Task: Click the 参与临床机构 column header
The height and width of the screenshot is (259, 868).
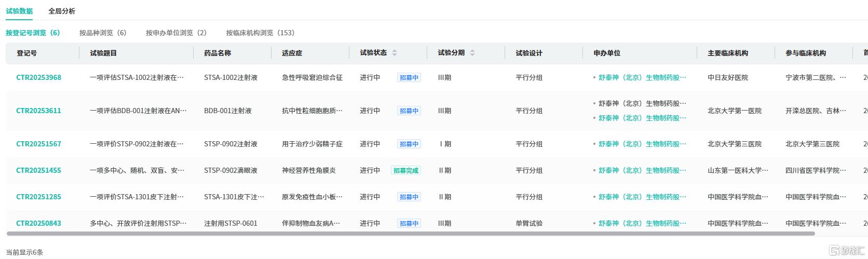Action: pyautogui.click(x=806, y=53)
